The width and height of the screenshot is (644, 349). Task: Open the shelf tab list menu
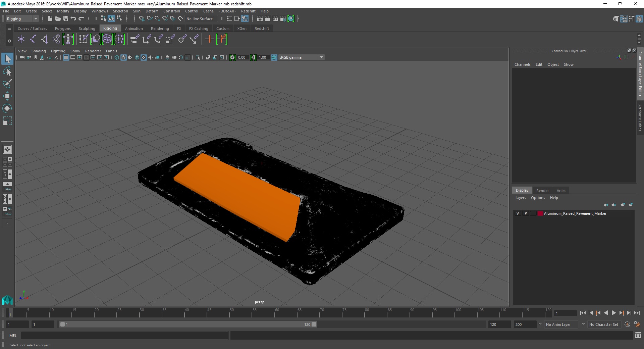point(9,29)
